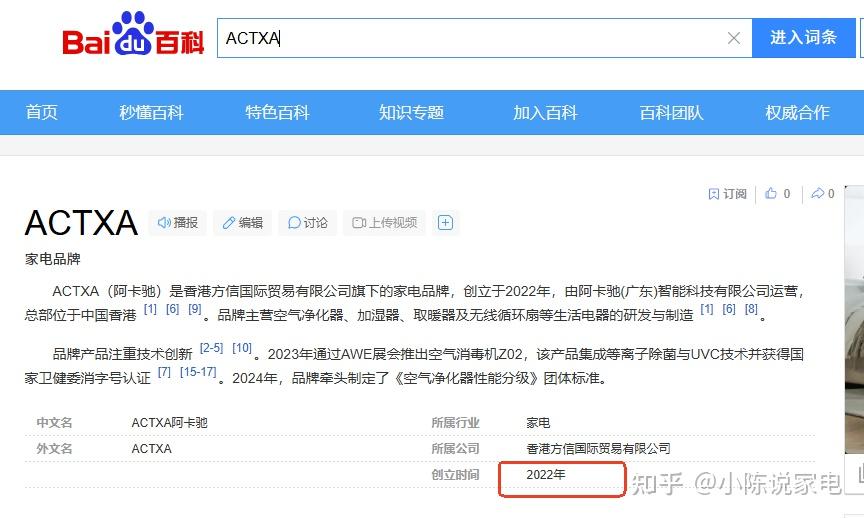Select the value ACTXA阿卡驰 in 中文名 row
The width and height of the screenshot is (864, 518).
click(x=170, y=423)
